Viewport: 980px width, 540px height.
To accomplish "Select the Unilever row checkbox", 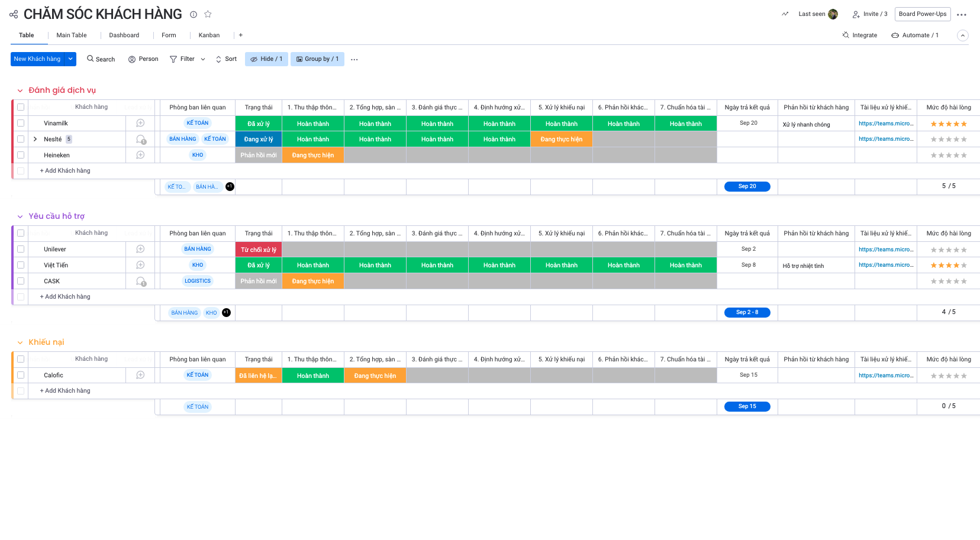I will pyautogui.click(x=21, y=249).
